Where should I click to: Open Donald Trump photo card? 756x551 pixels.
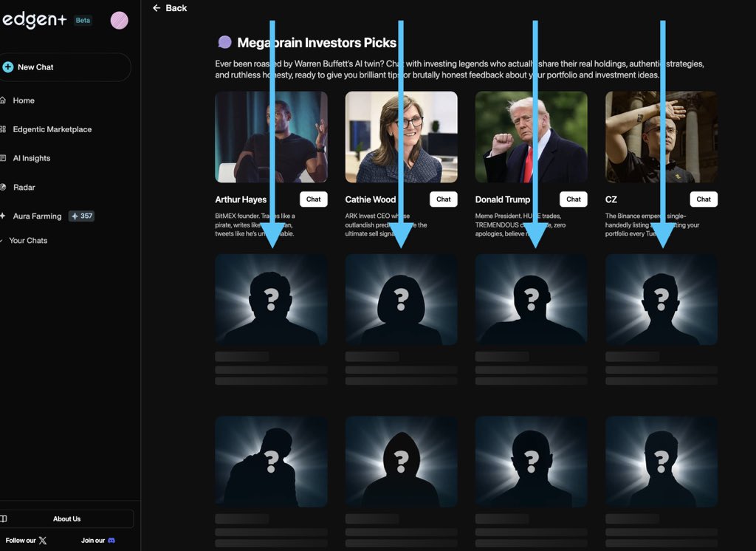pyautogui.click(x=532, y=137)
